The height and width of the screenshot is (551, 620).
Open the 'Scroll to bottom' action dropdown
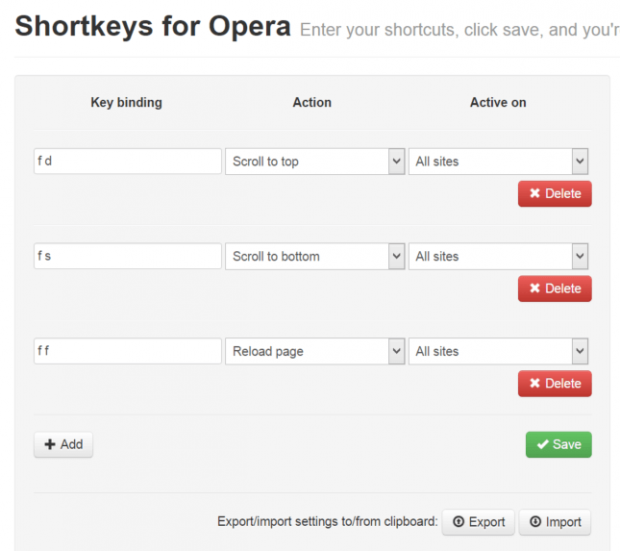(x=314, y=257)
